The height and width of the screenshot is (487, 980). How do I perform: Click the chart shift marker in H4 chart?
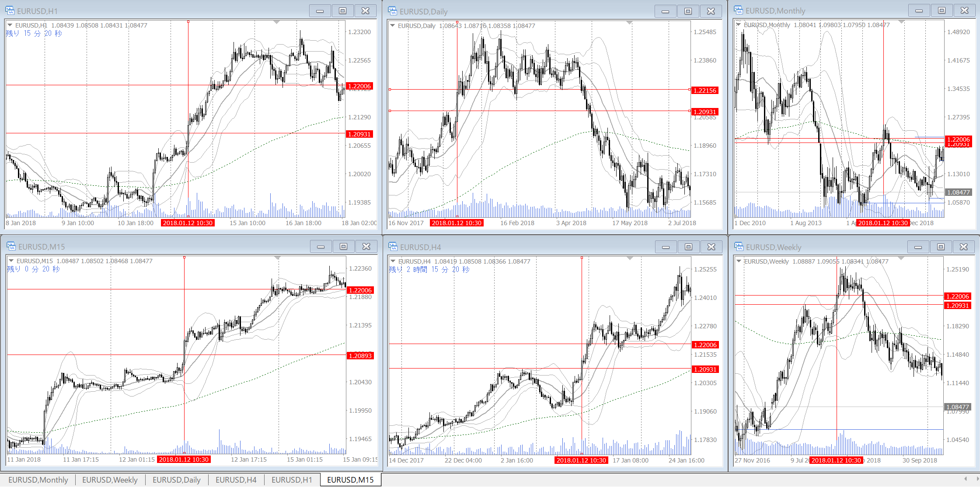(x=630, y=258)
